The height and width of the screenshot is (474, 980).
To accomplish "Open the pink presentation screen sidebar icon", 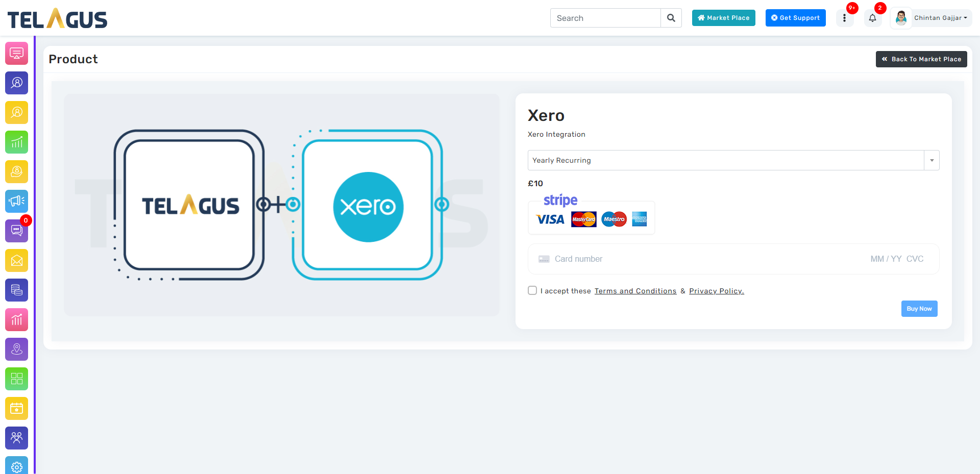I will coord(16,53).
